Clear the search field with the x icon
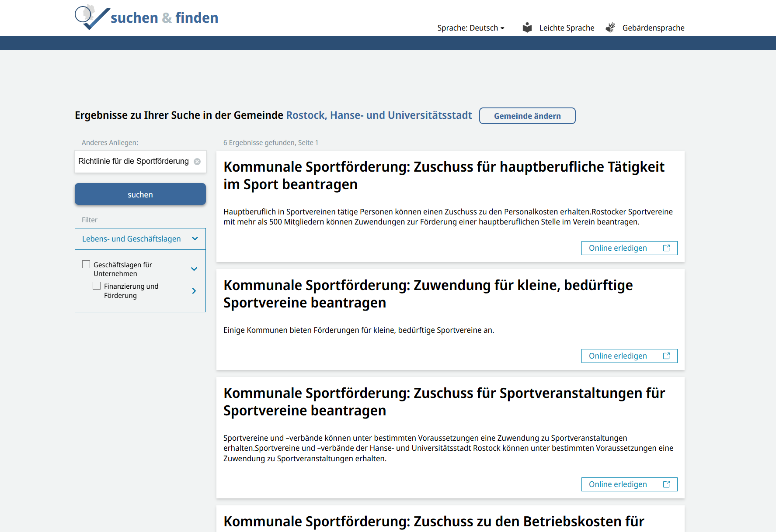 pyautogui.click(x=197, y=161)
